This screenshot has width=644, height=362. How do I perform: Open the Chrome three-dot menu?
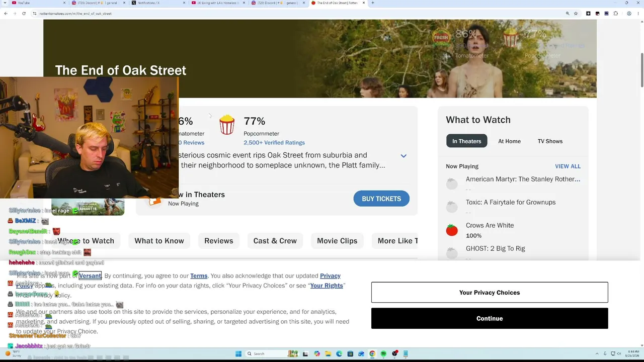[638, 14]
